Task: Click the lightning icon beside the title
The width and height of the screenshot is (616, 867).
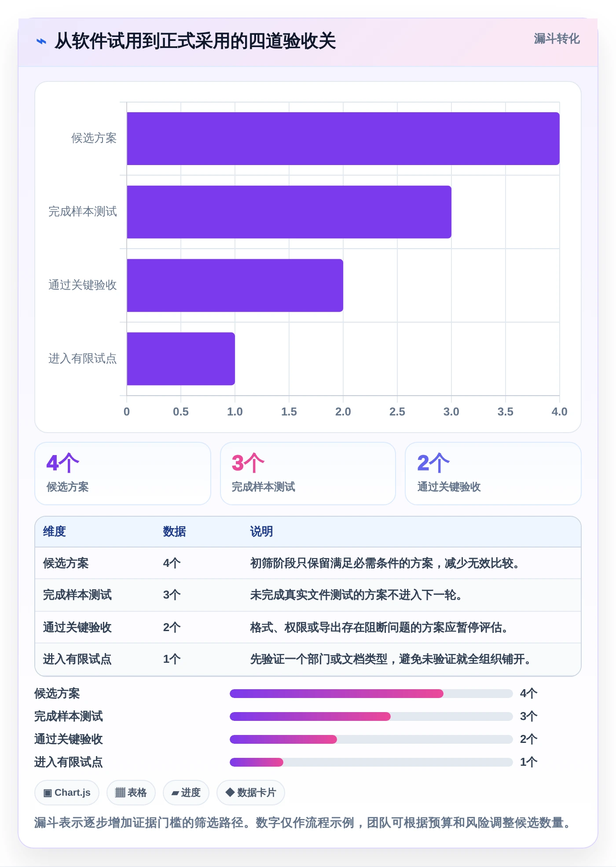Action: click(41, 41)
